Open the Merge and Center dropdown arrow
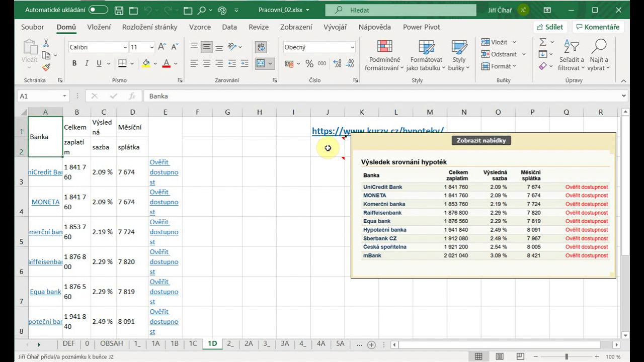Viewport: 644px width, 362px height. pyautogui.click(x=271, y=64)
